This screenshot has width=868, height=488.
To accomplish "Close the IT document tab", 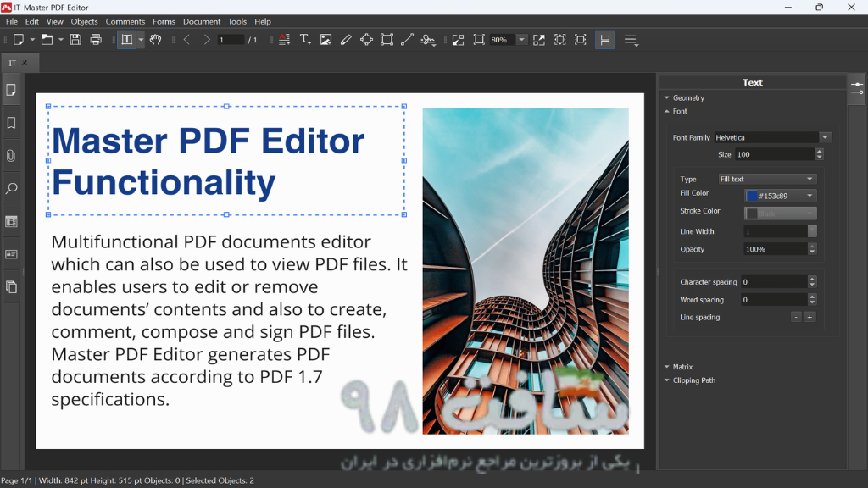I will click(x=25, y=63).
